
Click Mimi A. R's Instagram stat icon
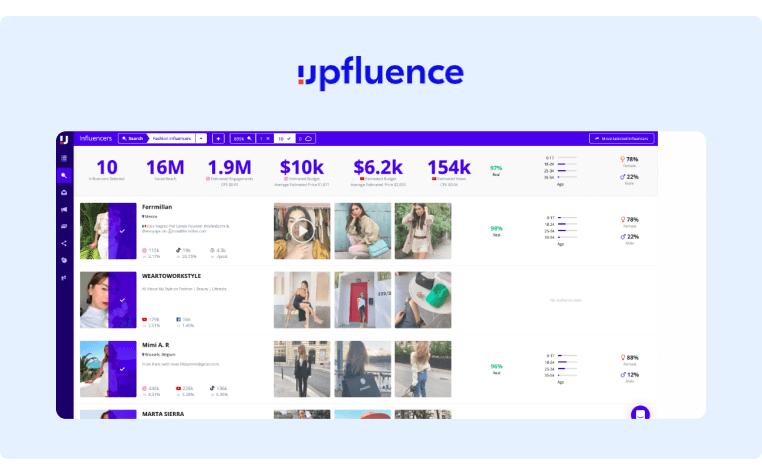coord(144,388)
